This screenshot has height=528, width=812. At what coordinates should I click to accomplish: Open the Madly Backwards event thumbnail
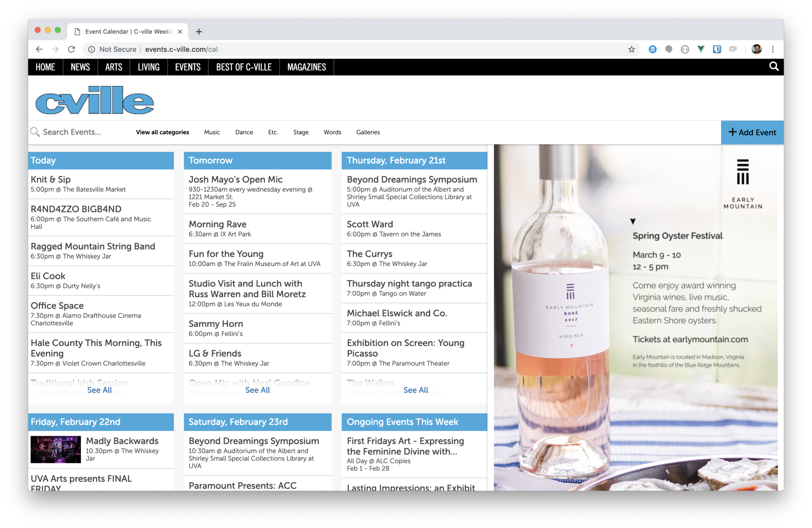click(x=55, y=449)
